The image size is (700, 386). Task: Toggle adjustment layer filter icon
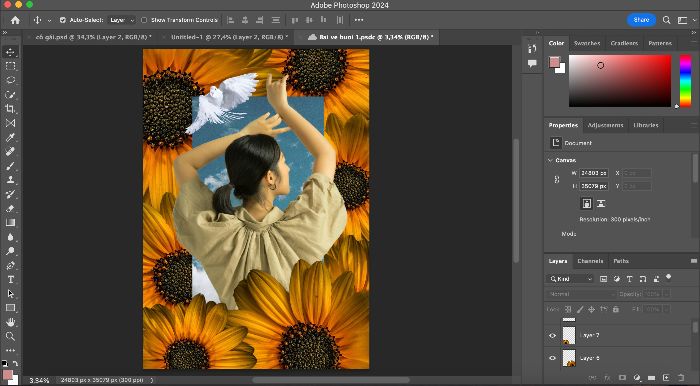617,279
